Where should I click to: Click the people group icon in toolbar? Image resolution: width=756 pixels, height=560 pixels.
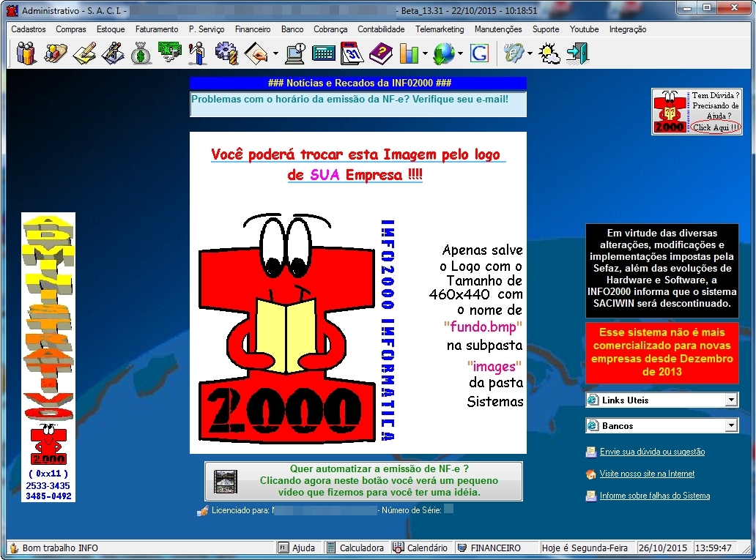pos(27,53)
